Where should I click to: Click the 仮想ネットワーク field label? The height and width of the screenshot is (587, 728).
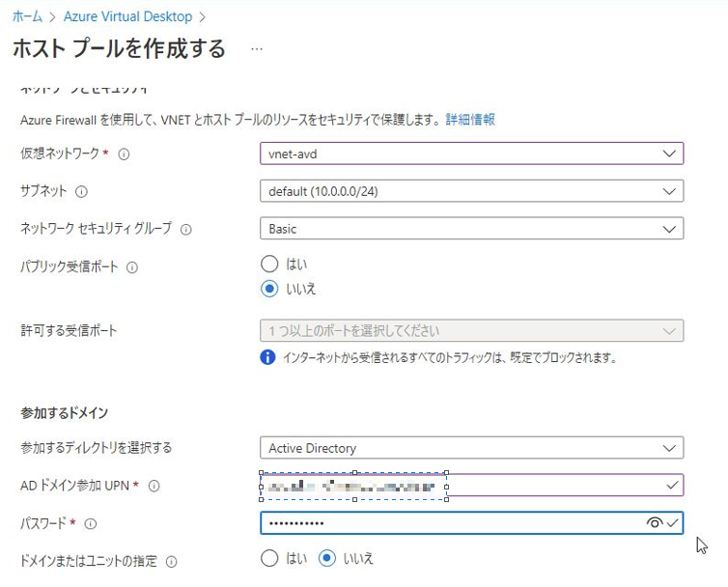pos(60,154)
